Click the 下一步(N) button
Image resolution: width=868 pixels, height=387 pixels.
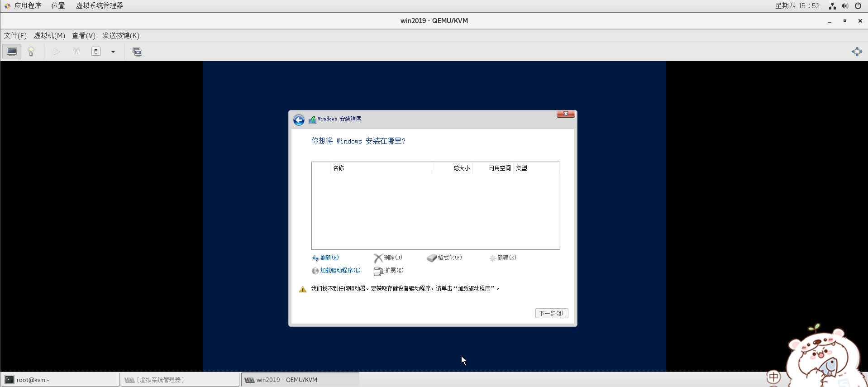(552, 313)
